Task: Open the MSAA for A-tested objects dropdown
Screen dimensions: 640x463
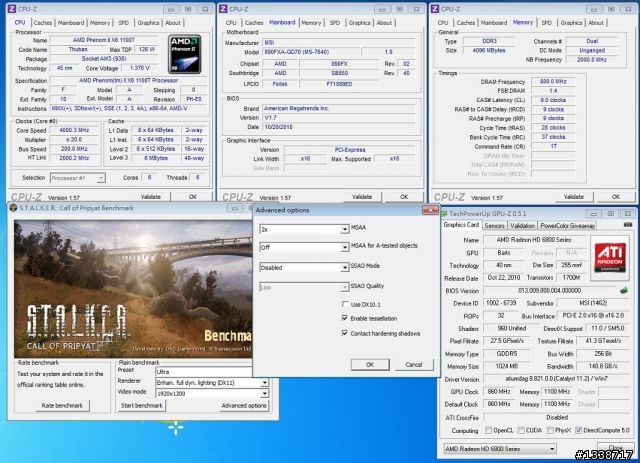Action: [304, 247]
